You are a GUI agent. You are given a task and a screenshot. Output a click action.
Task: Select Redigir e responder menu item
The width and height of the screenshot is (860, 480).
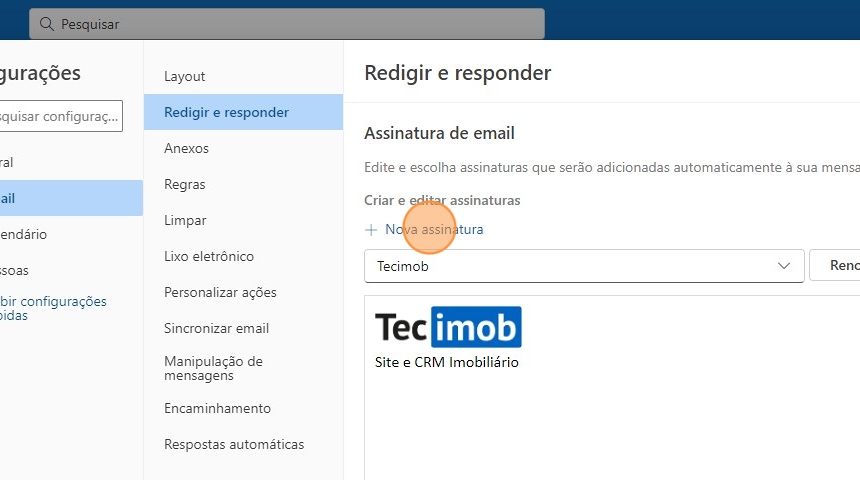pos(227,112)
